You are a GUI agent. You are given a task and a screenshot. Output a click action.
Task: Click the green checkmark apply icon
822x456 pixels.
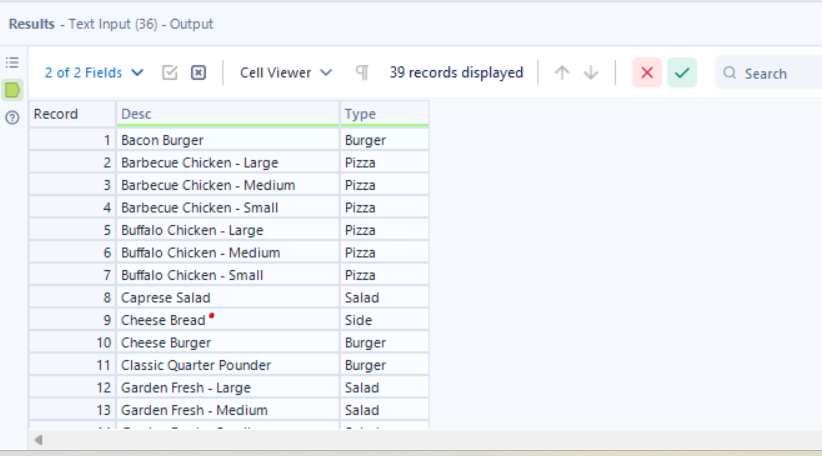pyautogui.click(x=682, y=73)
